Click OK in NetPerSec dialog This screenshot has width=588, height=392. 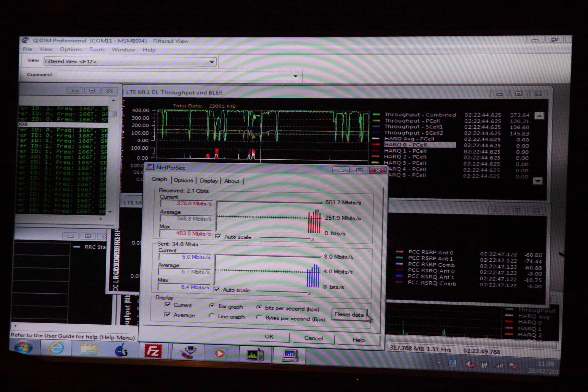coord(269,336)
